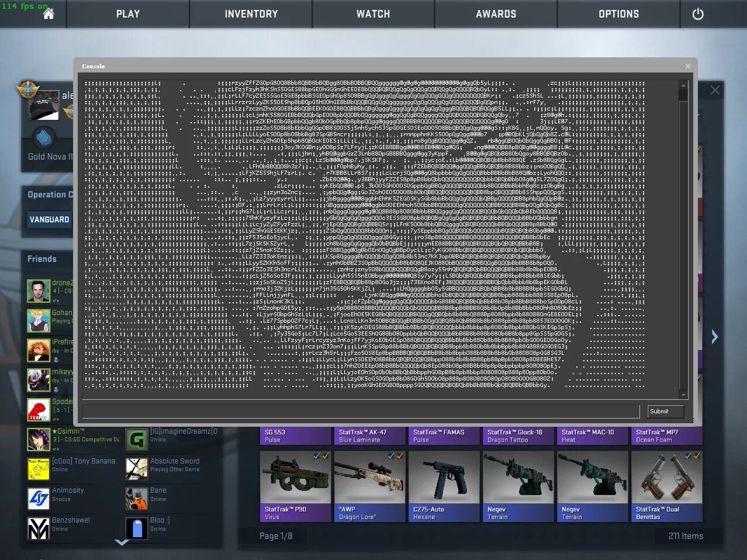This screenshot has width=747, height=560.
Task: Go to next inventory page arrow
Action: coord(714,337)
